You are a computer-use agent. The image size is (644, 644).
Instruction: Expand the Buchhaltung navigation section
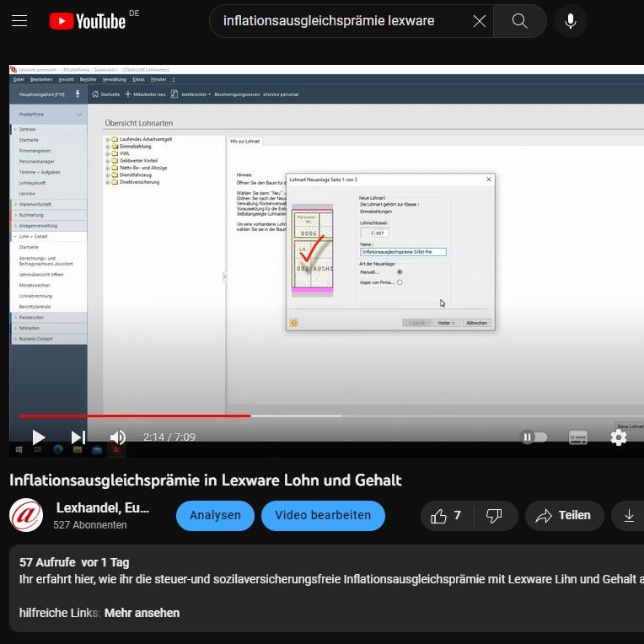[16, 215]
